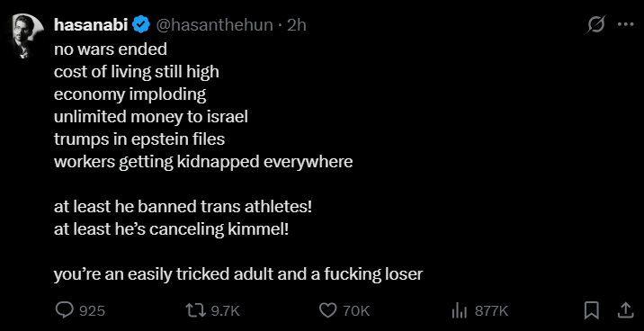Viewport: 644px width, 331px height.
Task: Repost using the arrows icon
Action: [196, 310]
